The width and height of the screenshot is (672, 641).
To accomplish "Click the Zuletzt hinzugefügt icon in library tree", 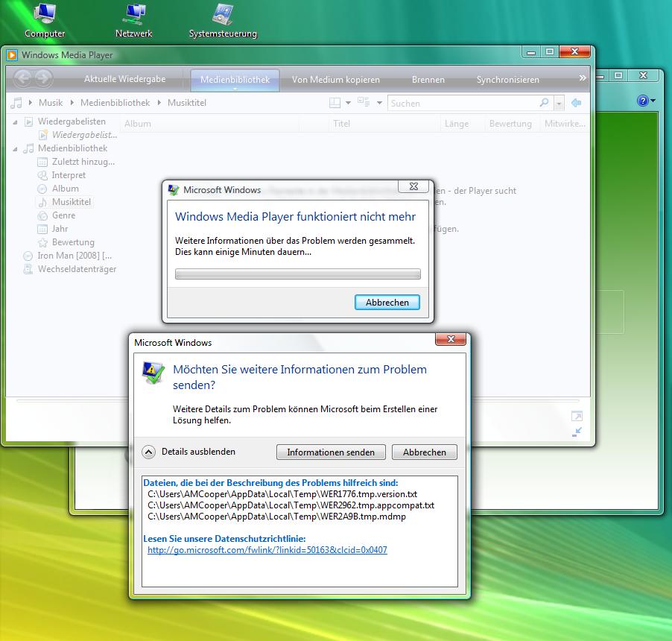I will pyautogui.click(x=42, y=162).
